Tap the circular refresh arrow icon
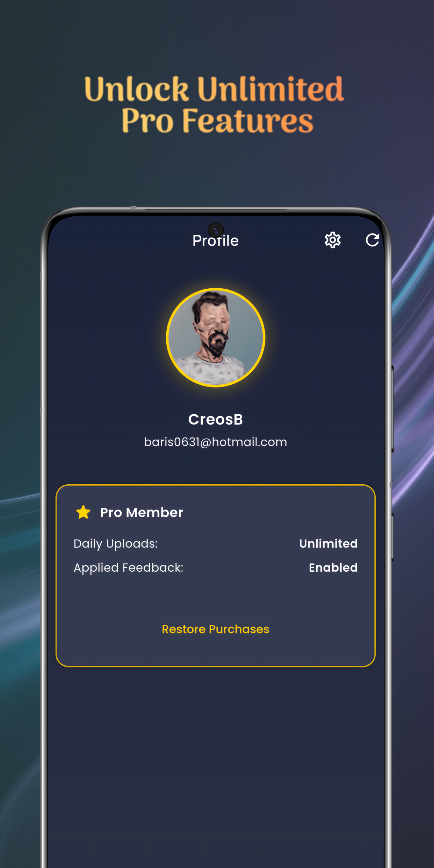This screenshot has height=868, width=434. (372, 240)
